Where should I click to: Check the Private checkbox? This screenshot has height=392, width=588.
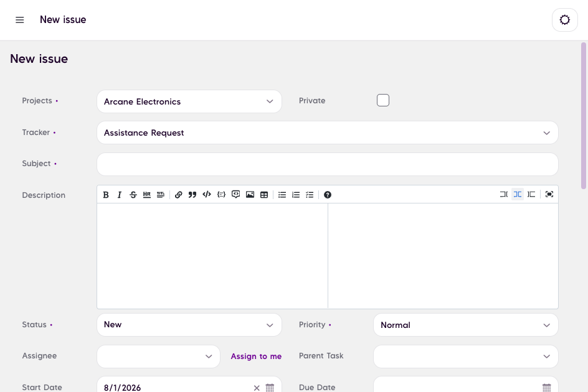383,100
